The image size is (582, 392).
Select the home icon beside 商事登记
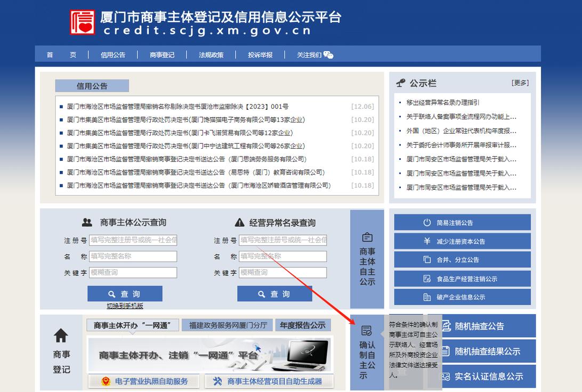click(x=60, y=336)
